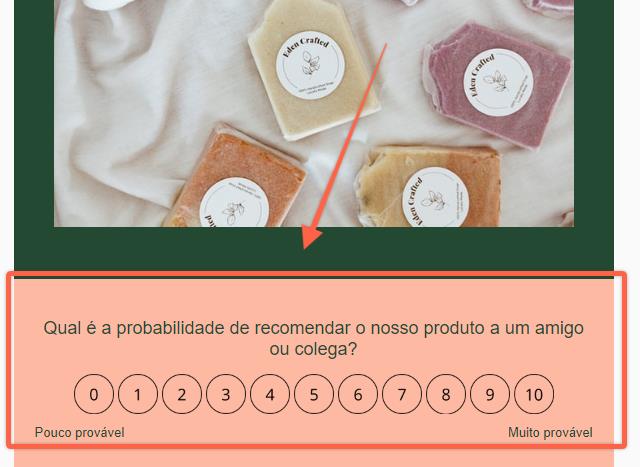The width and height of the screenshot is (640, 467).
Task: Choose score 3 circle
Action: tap(226, 394)
